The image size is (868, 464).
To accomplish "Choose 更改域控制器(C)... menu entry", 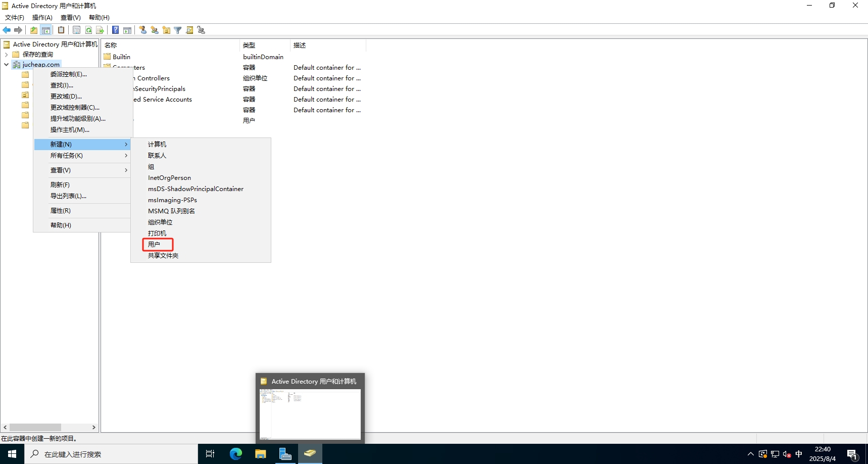I will pos(83,108).
